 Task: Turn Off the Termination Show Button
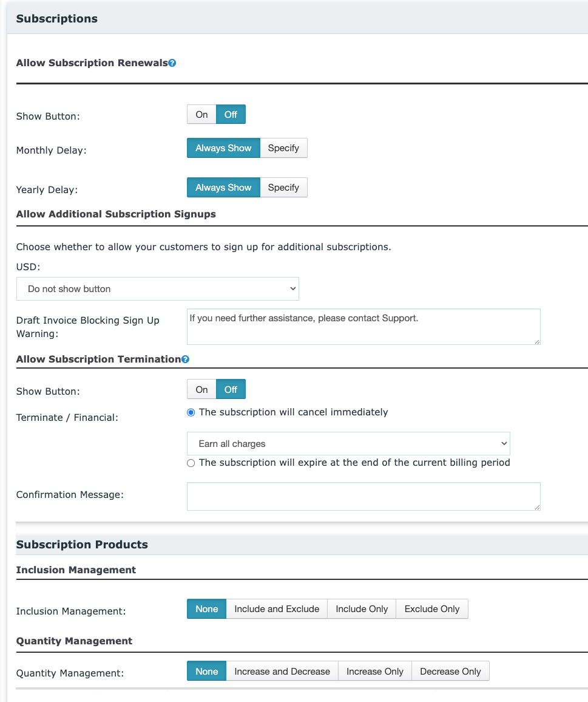click(231, 389)
